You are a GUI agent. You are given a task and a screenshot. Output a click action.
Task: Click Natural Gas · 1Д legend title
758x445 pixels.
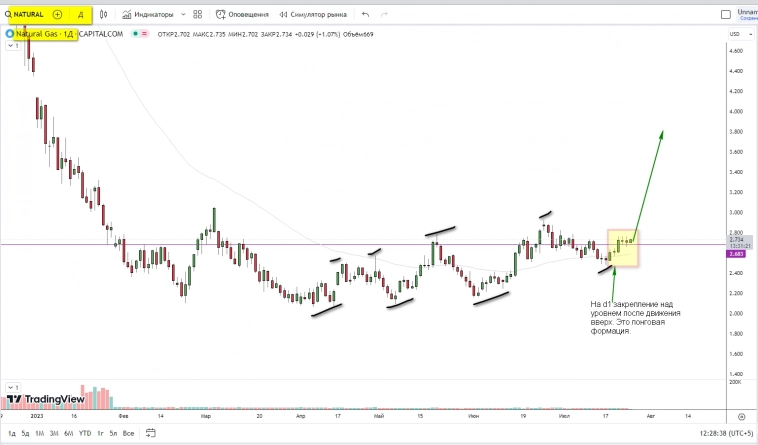[44, 34]
